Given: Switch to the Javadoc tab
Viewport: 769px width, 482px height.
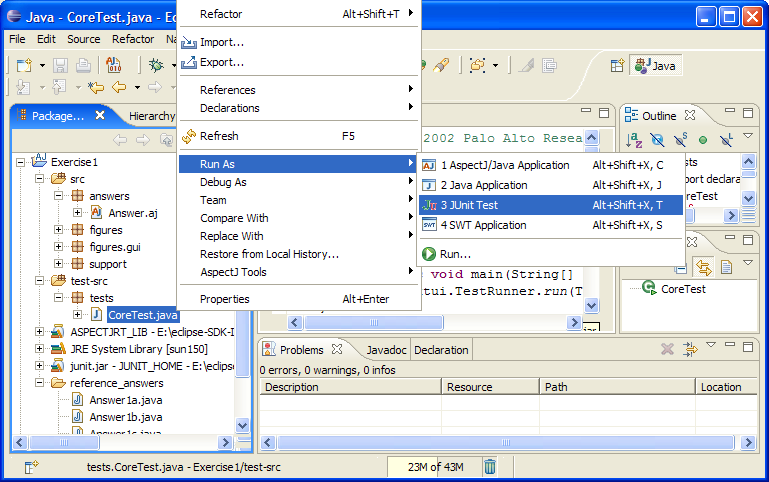Looking at the screenshot, I should click(x=386, y=350).
